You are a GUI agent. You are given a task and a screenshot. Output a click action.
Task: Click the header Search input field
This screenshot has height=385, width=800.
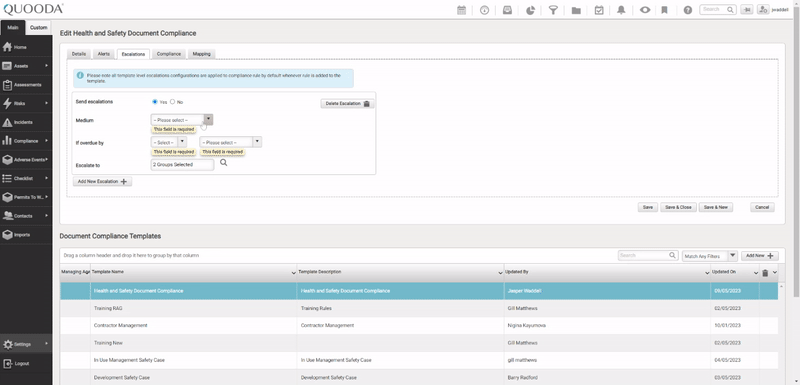[x=718, y=9]
